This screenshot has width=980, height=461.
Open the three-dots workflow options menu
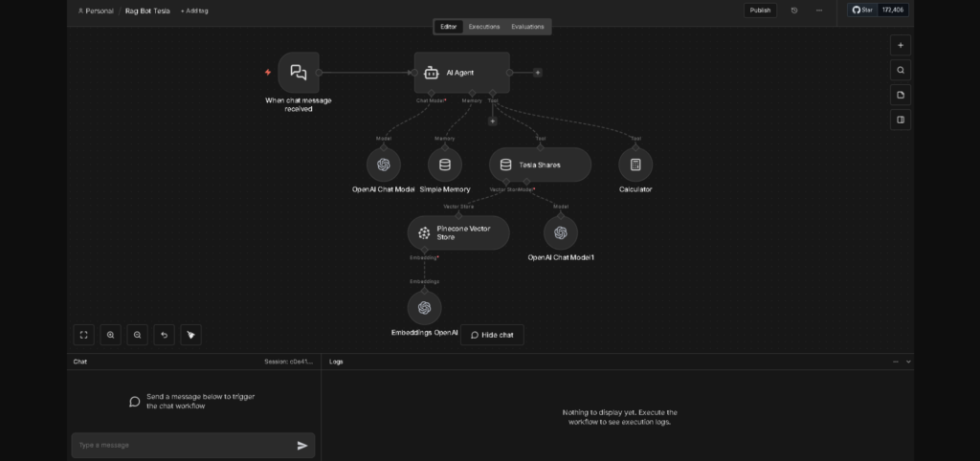[819, 11]
